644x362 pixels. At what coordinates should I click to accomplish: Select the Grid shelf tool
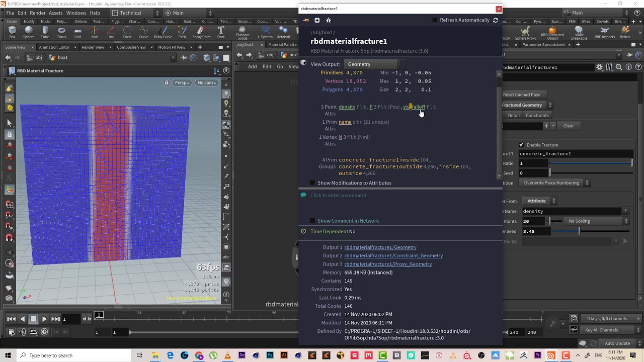pyautogui.click(x=77, y=33)
